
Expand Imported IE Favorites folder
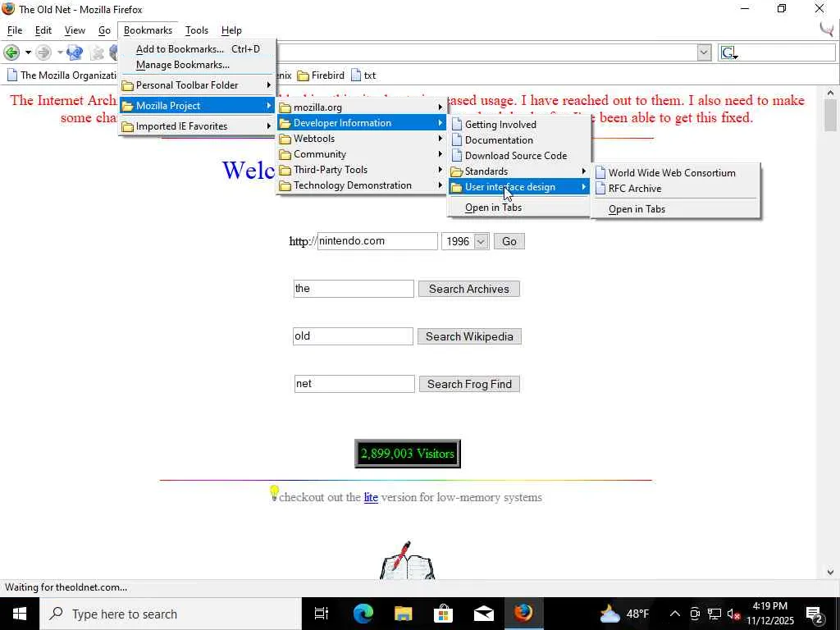coord(197,126)
